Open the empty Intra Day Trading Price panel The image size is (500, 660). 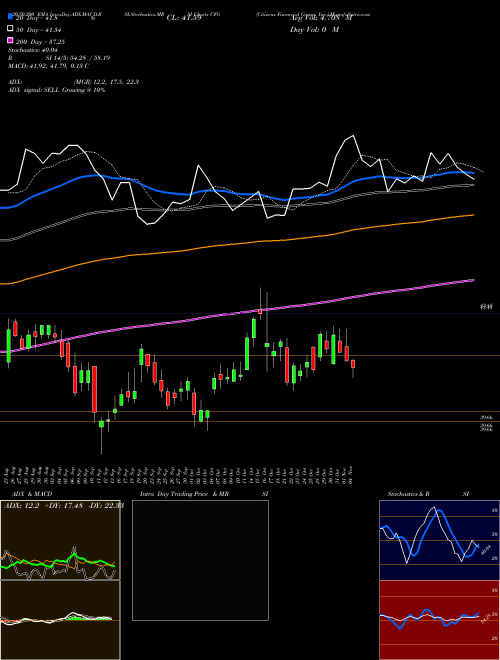[x=200, y=560]
